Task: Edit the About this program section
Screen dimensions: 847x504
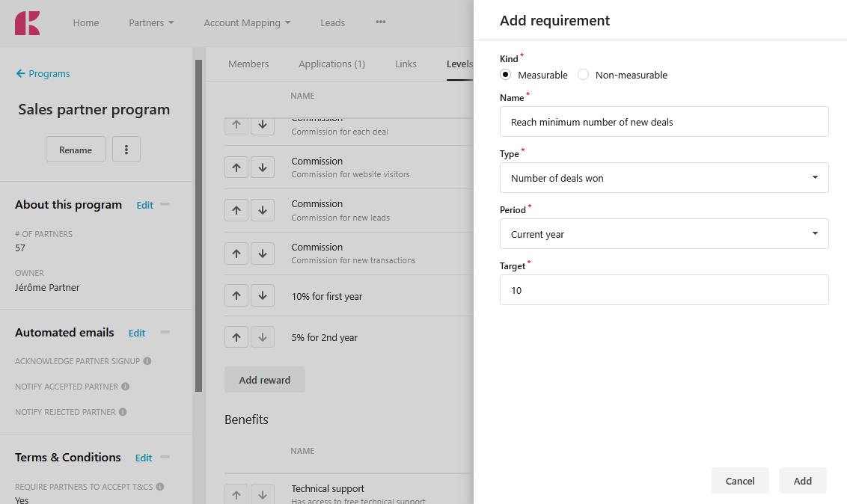Action: pos(144,205)
